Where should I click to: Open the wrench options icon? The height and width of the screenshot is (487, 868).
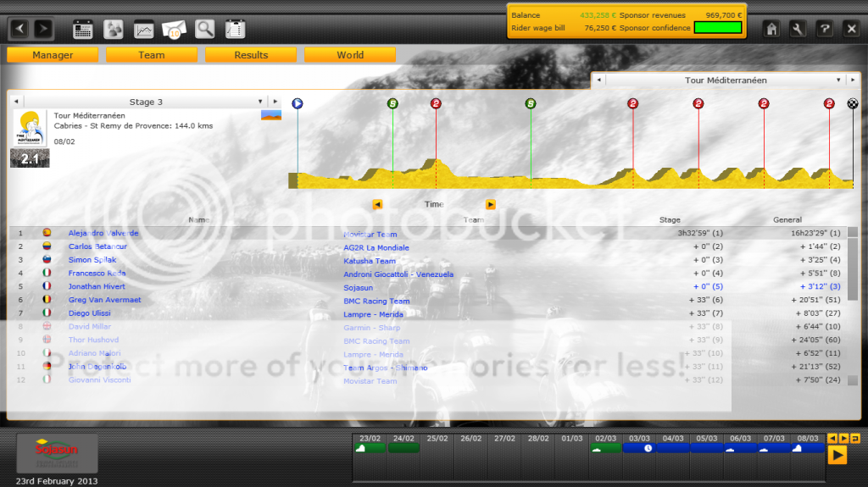798,29
